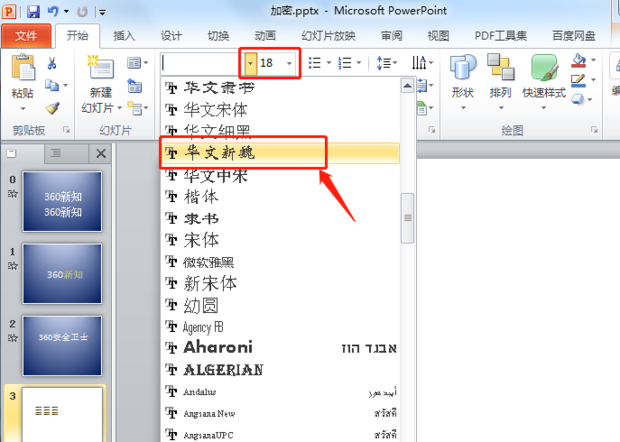
Task: Open the Insert (插入) ribbon tab
Action: pos(124,36)
